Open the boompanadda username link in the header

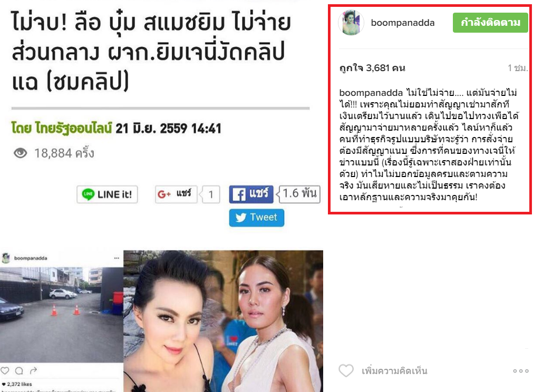tap(402, 23)
